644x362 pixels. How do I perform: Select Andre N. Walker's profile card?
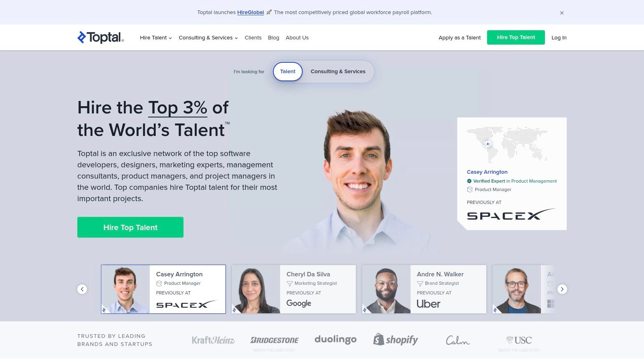[x=424, y=289]
